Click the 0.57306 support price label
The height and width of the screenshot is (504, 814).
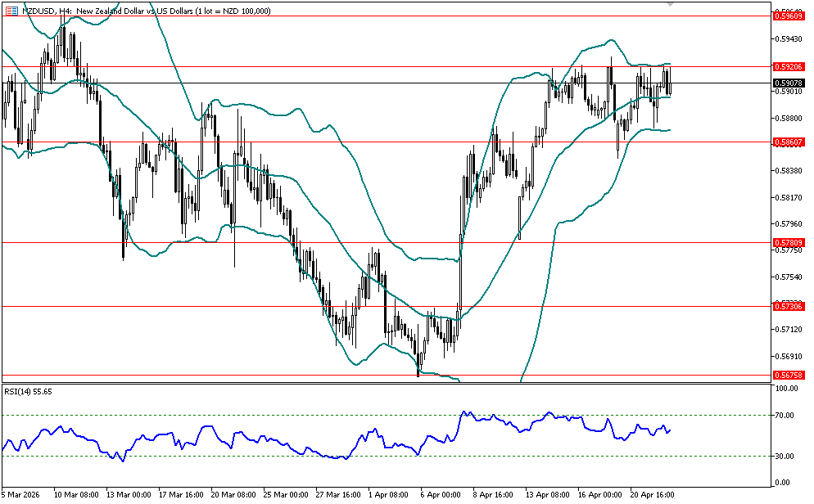pyautogui.click(x=788, y=306)
